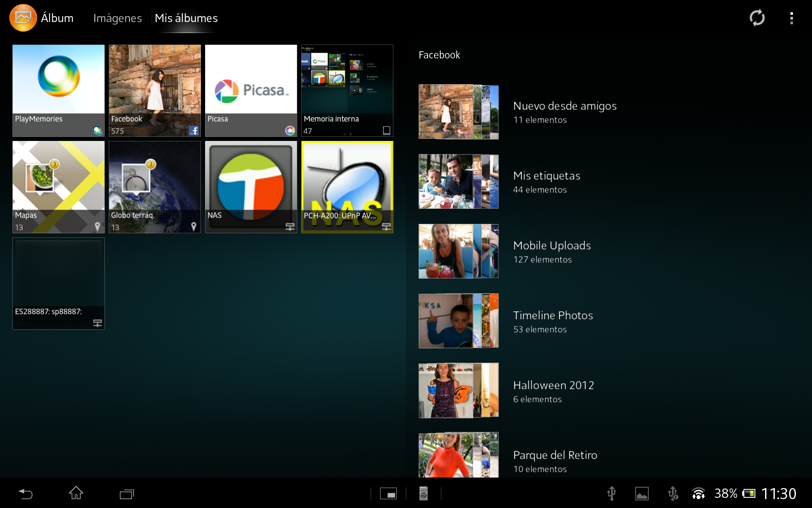The width and height of the screenshot is (812, 508).
Task: Select the Mis álbumes tab
Action: coord(186,18)
